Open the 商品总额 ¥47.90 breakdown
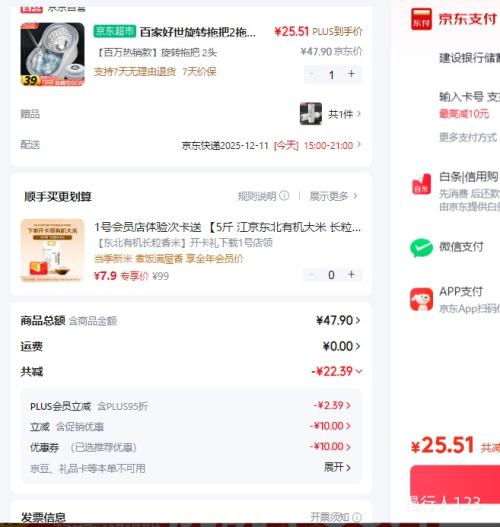 click(338, 320)
